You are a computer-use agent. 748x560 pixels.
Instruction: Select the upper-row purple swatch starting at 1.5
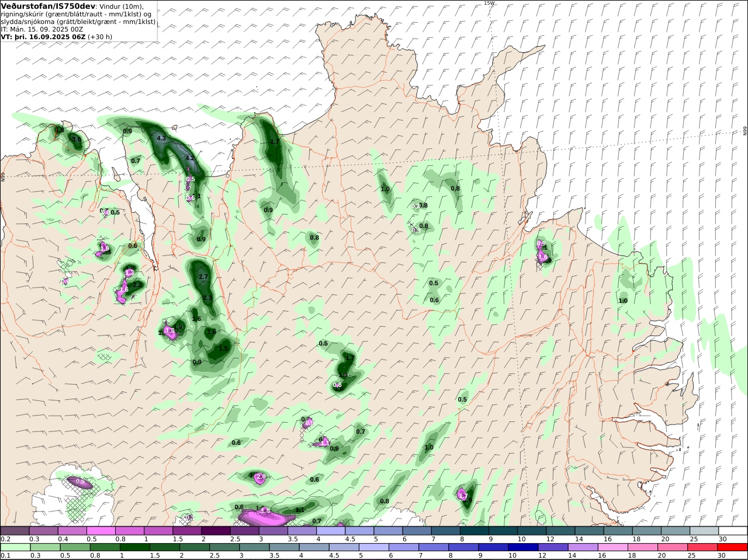pyautogui.click(x=187, y=531)
